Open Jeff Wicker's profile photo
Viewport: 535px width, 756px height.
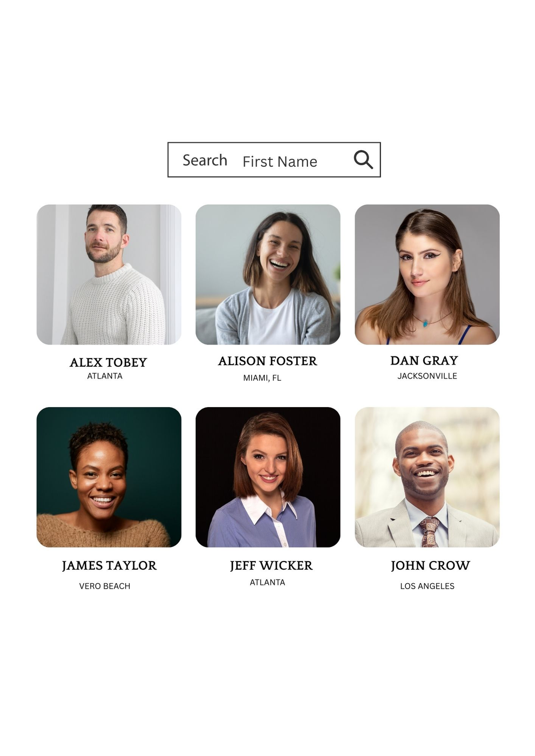(x=268, y=477)
